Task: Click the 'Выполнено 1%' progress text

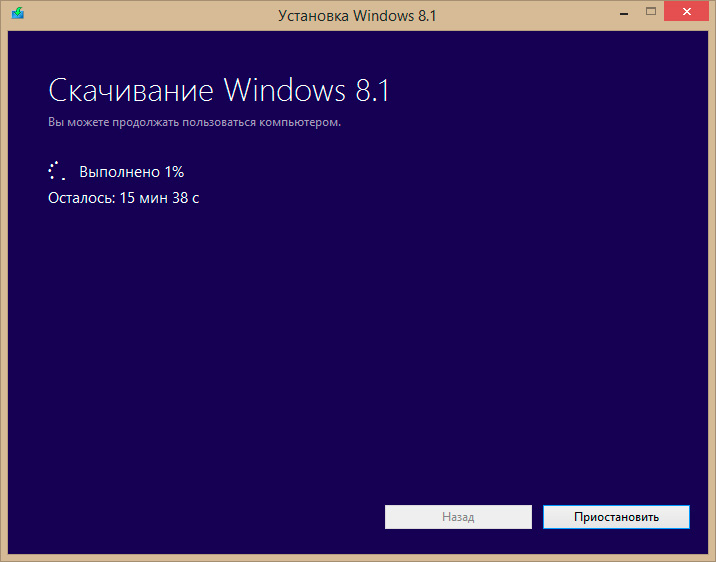Action: [x=132, y=172]
